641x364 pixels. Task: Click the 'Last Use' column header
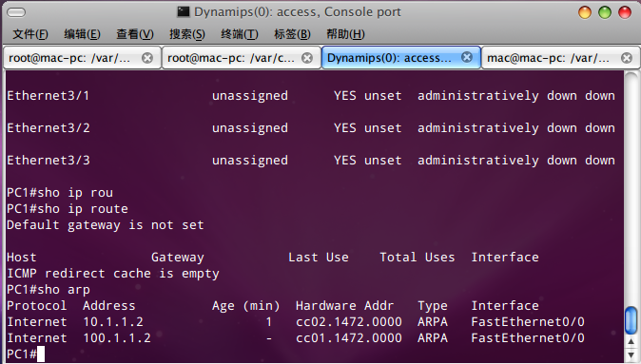point(319,258)
